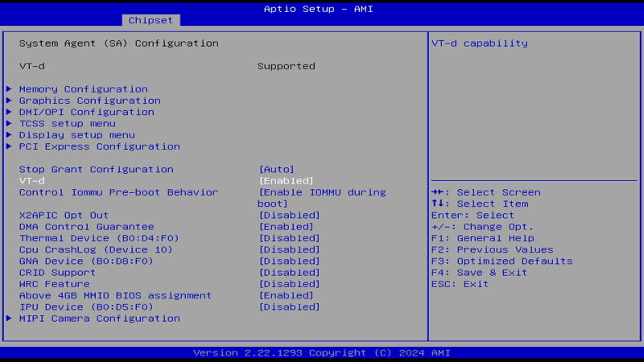This screenshot has height=362, width=644.
Task: Click VT-d capability help text
Action: pos(480,43)
